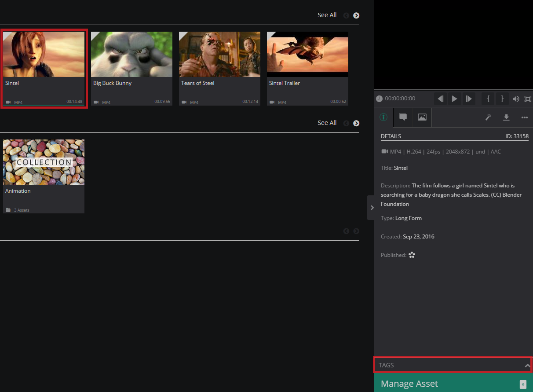The height and width of the screenshot is (392, 533).
Task: Click the Manage Asset settings icon
Action: 523,384
